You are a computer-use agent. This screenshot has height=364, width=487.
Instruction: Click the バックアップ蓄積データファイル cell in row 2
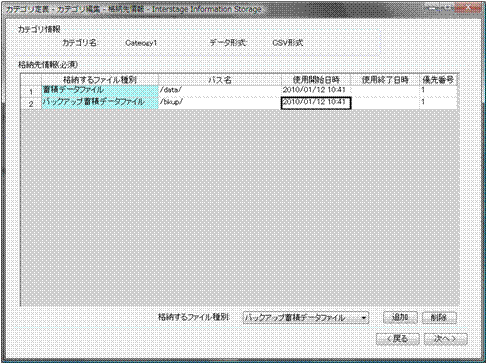(100, 103)
